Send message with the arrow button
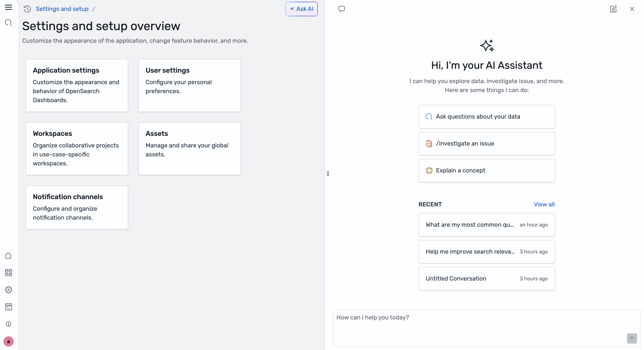This screenshot has height=350, width=644. [632, 338]
